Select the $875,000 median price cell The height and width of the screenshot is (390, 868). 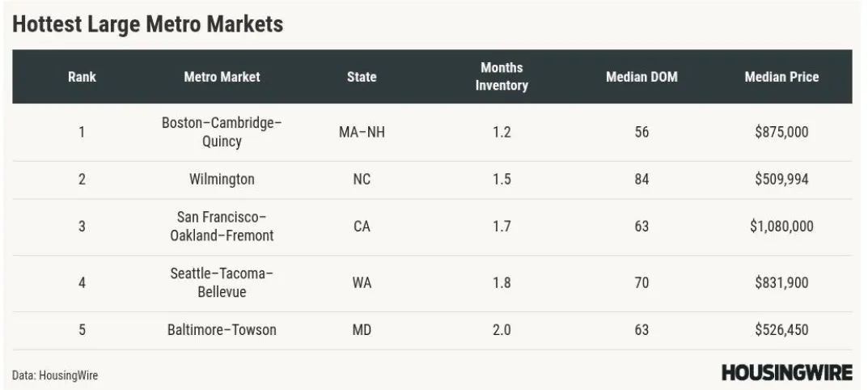(781, 132)
